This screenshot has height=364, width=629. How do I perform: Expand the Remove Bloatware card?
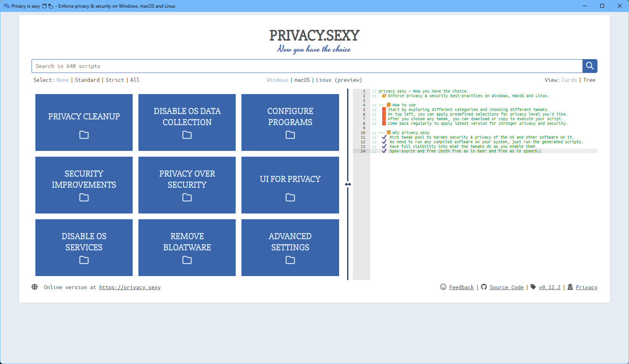coord(187,248)
